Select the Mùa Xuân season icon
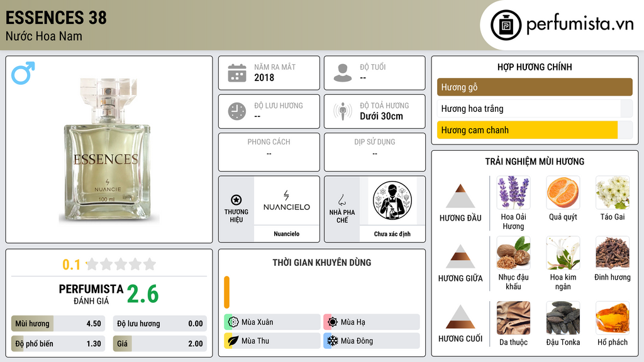The height and width of the screenshot is (362, 644). click(x=233, y=322)
